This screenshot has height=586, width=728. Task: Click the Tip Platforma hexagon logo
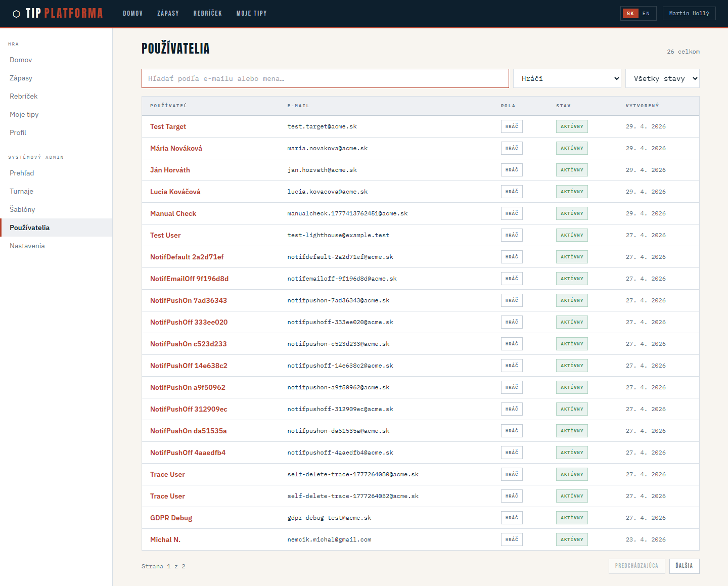[16, 14]
